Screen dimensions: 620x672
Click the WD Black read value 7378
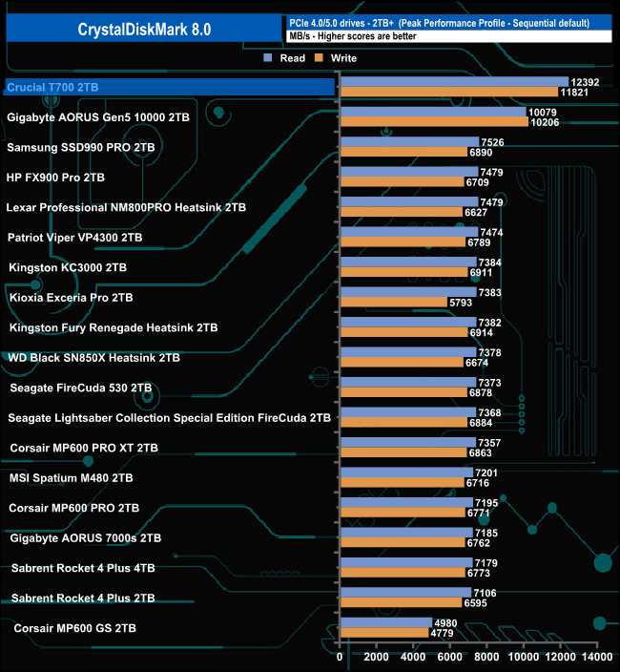coord(490,352)
